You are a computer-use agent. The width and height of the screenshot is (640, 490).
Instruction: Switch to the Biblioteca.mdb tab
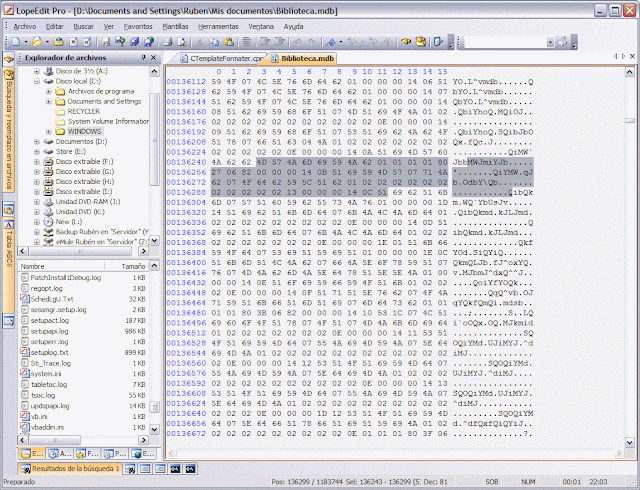303,58
